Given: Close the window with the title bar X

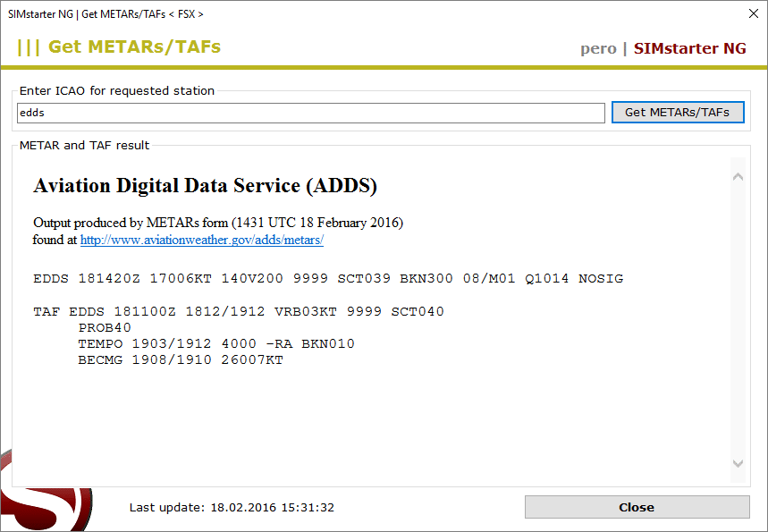Looking at the screenshot, I should point(752,13).
